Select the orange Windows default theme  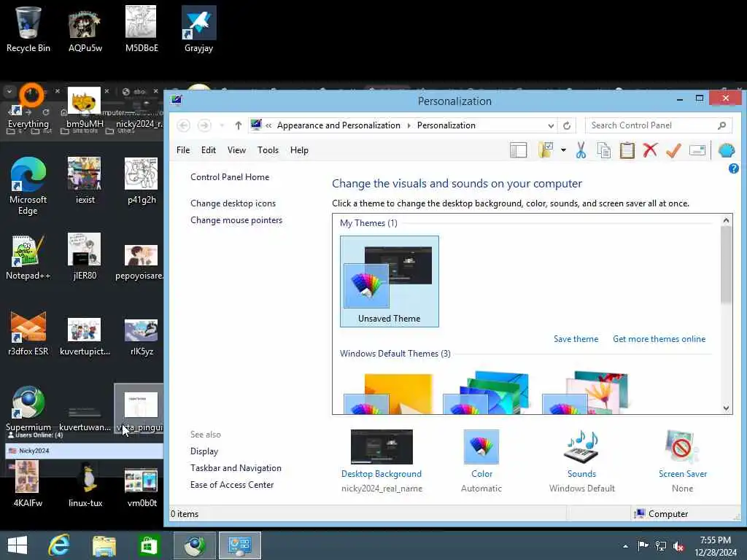[x=388, y=393]
